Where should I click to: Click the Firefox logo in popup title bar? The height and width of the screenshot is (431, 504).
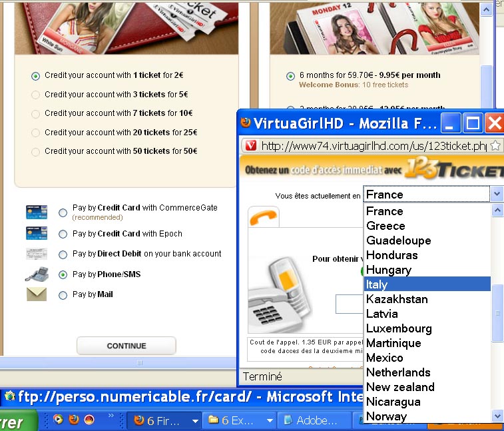coord(246,123)
